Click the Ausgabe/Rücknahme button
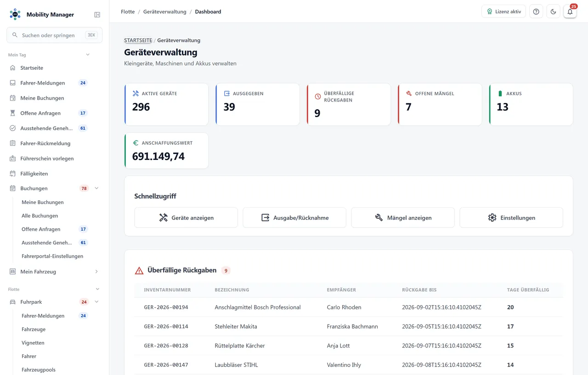This screenshot has width=588, height=375. pos(294,218)
